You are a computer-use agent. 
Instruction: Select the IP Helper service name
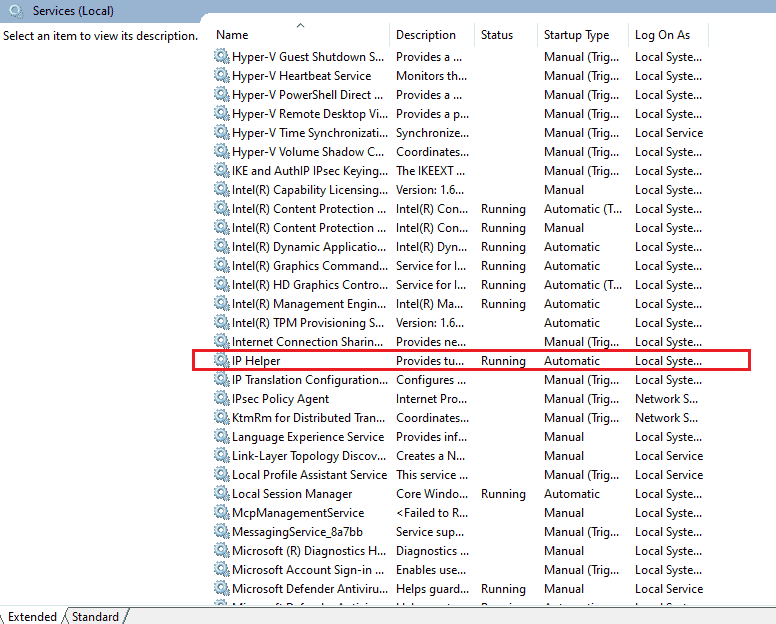(256, 361)
